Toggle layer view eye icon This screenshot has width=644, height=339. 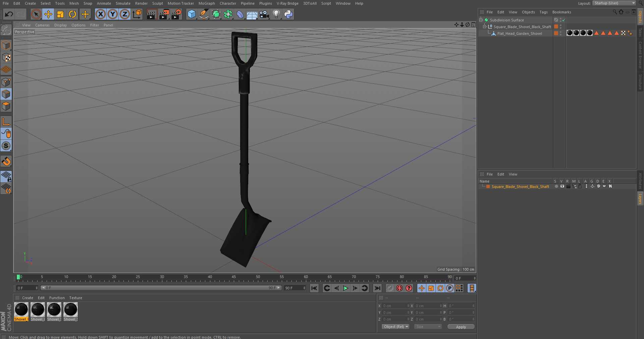pyautogui.click(x=562, y=186)
